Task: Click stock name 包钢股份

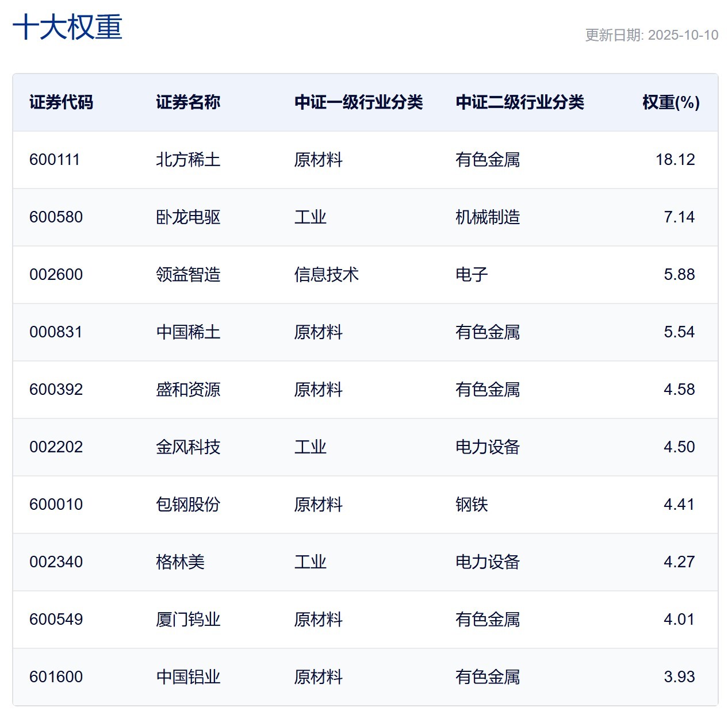Action: (188, 505)
